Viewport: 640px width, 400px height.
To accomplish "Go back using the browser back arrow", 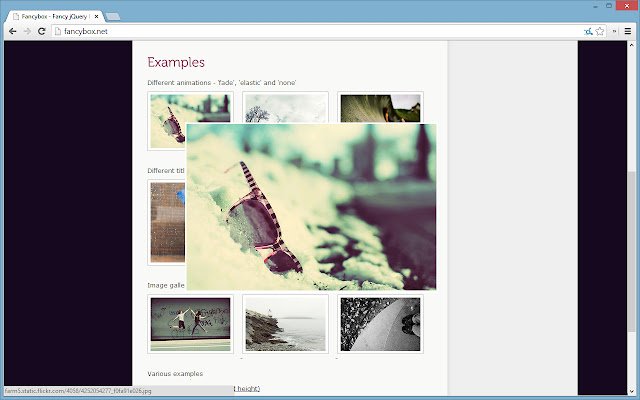I will point(13,31).
